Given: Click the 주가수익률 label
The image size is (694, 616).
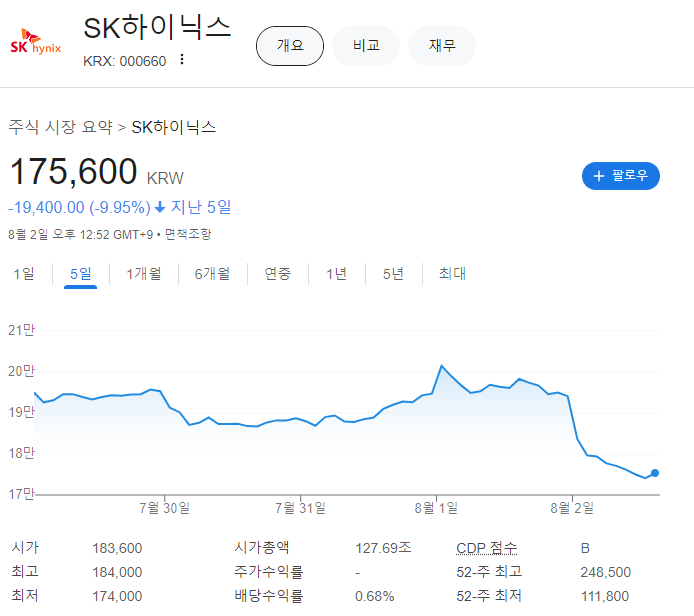Looking at the screenshot, I should [269, 572].
